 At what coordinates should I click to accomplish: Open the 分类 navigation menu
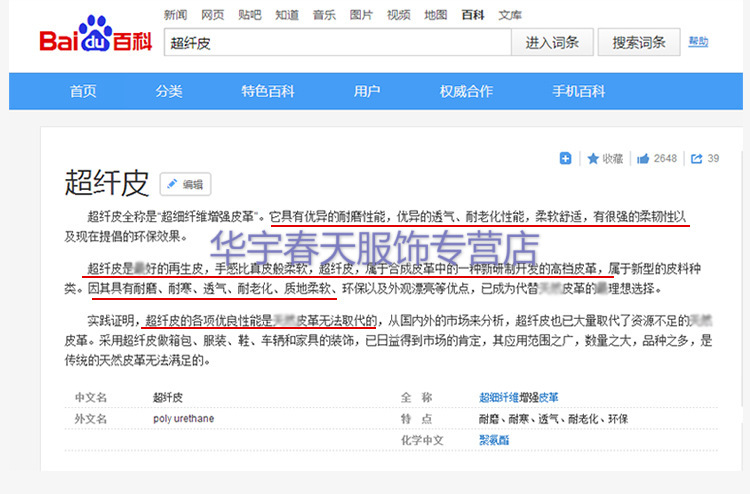point(169,91)
